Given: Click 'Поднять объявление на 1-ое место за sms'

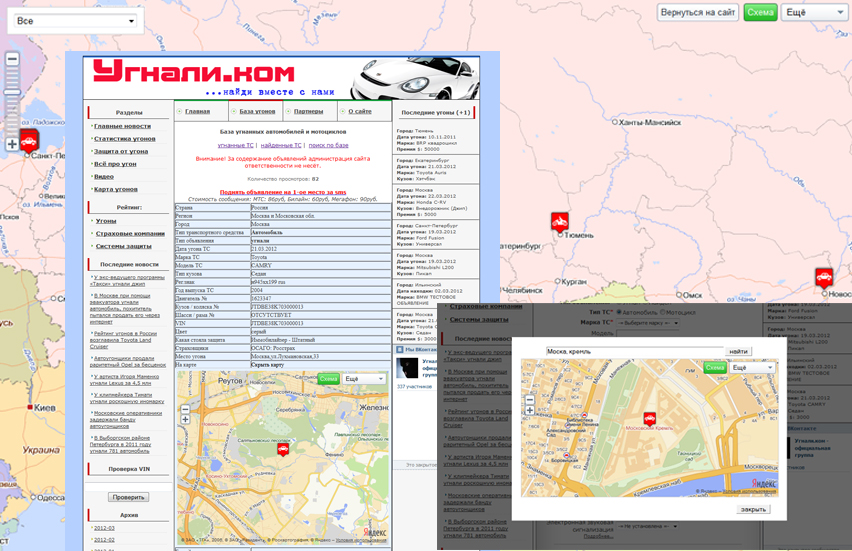Looking at the screenshot, I should coord(283,192).
